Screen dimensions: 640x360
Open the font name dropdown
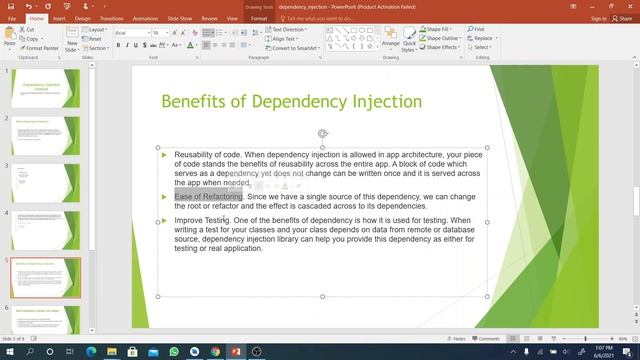(x=149, y=33)
